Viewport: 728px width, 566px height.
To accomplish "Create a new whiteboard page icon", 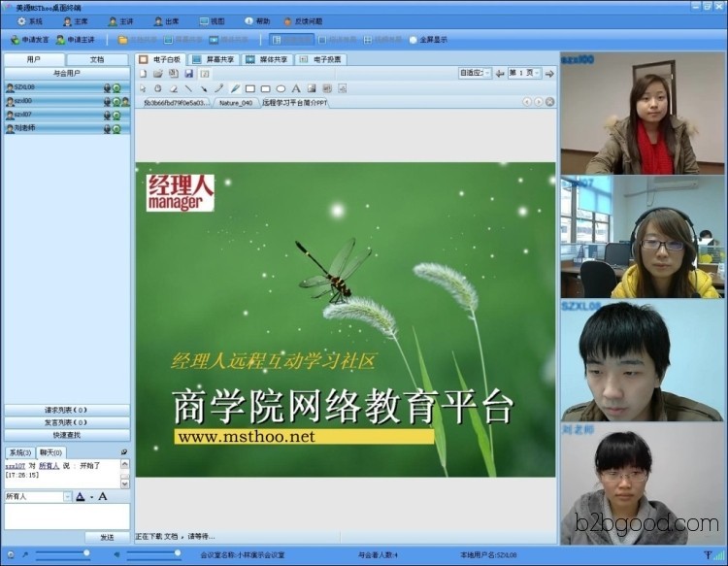I will coord(143,74).
